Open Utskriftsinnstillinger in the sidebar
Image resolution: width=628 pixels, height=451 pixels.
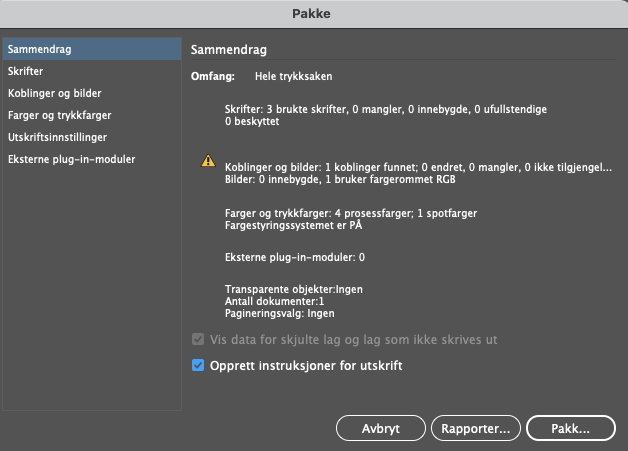pos(57,137)
